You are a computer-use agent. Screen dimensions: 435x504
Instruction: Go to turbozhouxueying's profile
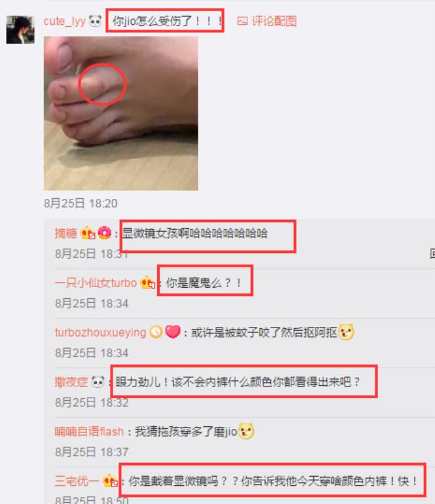pos(100,332)
